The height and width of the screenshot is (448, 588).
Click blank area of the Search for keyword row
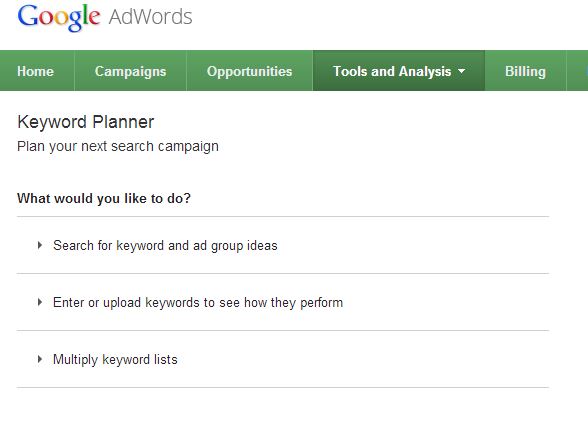[x=412, y=245]
